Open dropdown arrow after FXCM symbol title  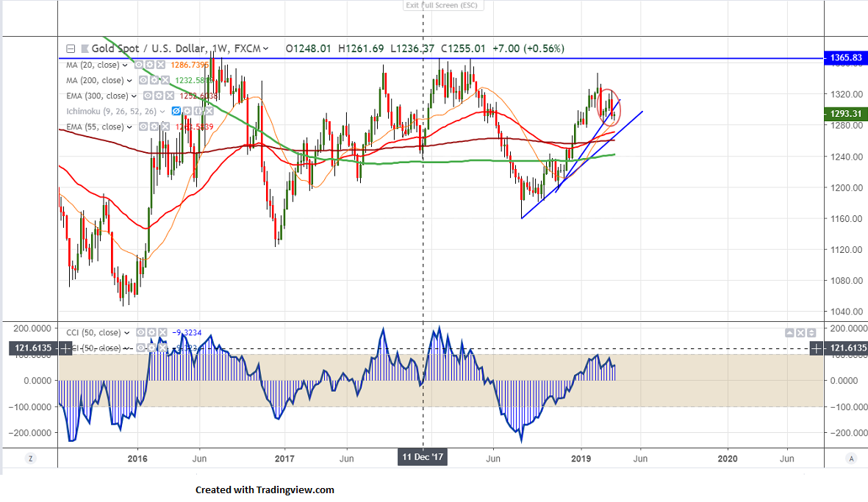tap(266, 49)
